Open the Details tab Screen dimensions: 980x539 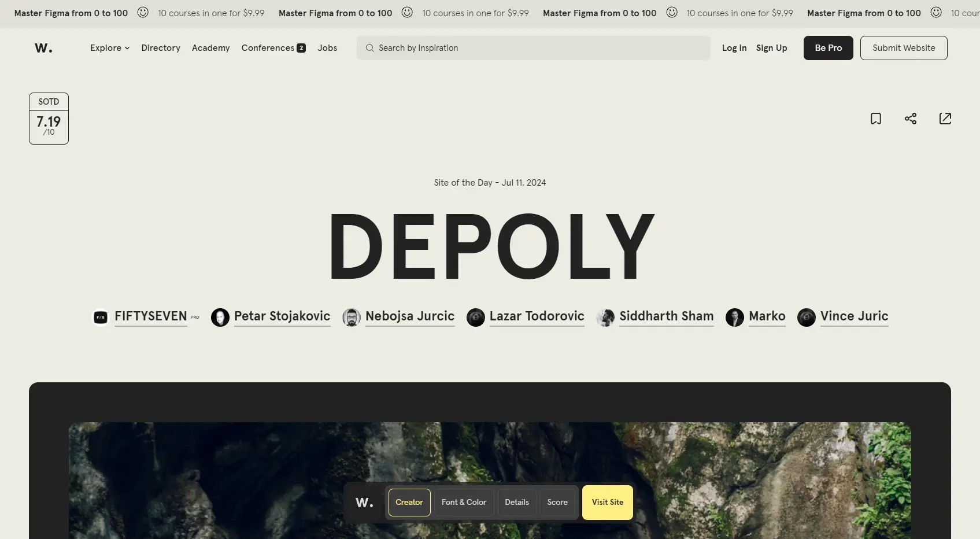pyautogui.click(x=517, y=503)
